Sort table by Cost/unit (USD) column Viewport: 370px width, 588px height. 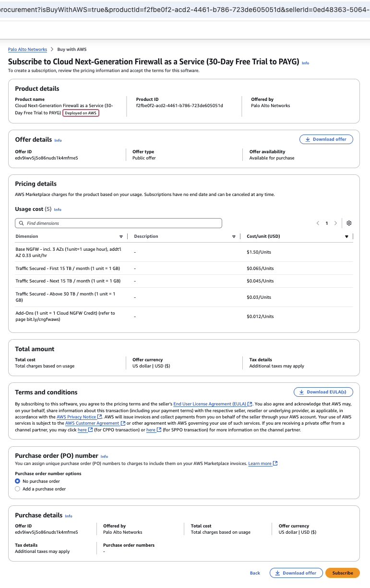[x=346, y=236]
